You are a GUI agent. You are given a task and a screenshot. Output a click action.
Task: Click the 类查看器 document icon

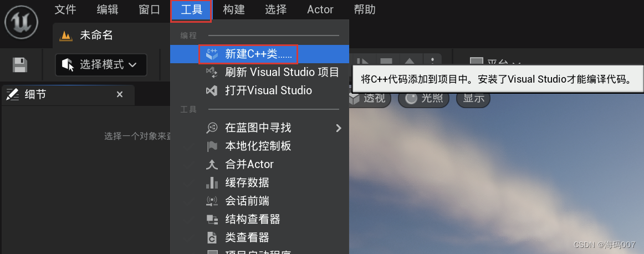[x=212, y=237]
